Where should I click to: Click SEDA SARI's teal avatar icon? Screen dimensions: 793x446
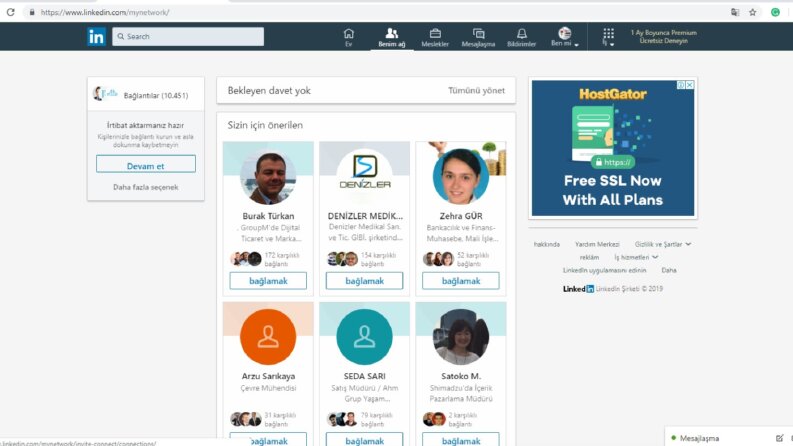(364, 337)
